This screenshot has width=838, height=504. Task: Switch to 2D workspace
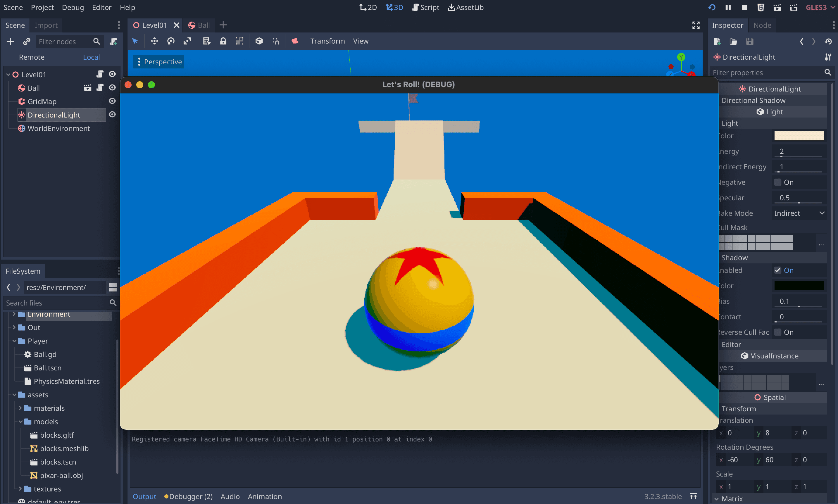[x=368, y=7]
